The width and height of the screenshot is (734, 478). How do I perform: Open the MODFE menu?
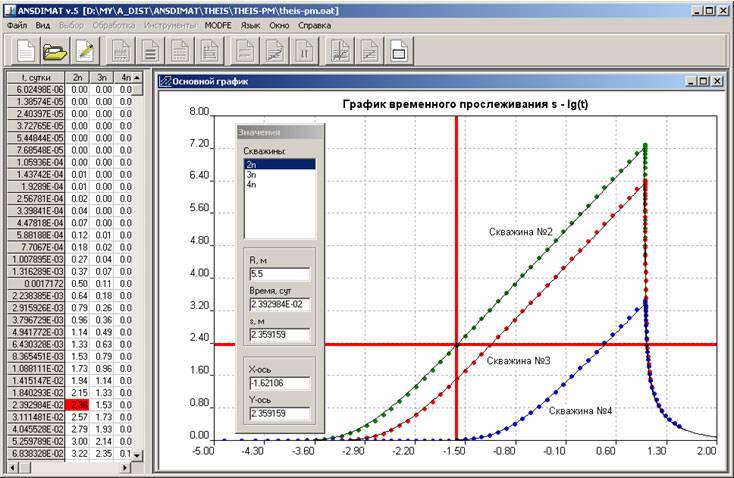pyautogui.click(x=217, y=23)
